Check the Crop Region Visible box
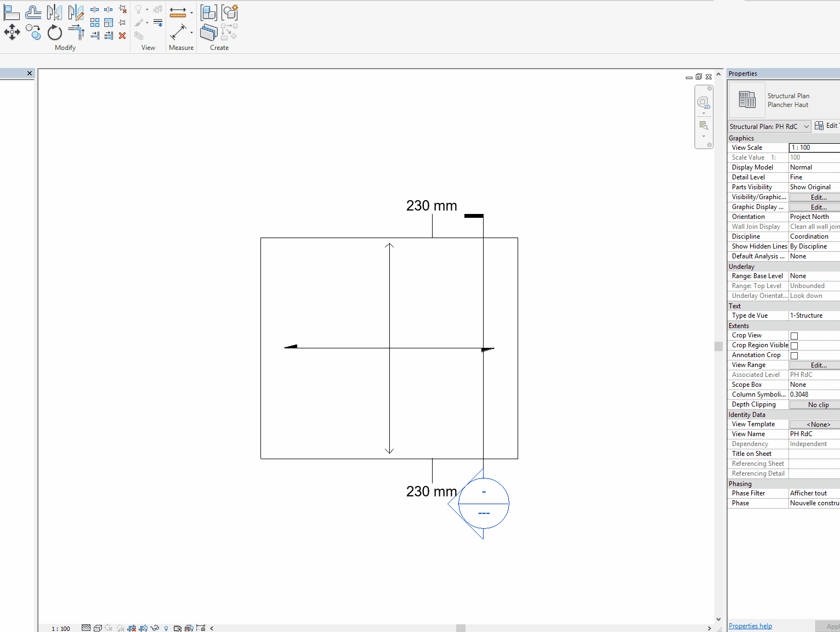This screenshot has width=840, height=632. click(794, 346)
